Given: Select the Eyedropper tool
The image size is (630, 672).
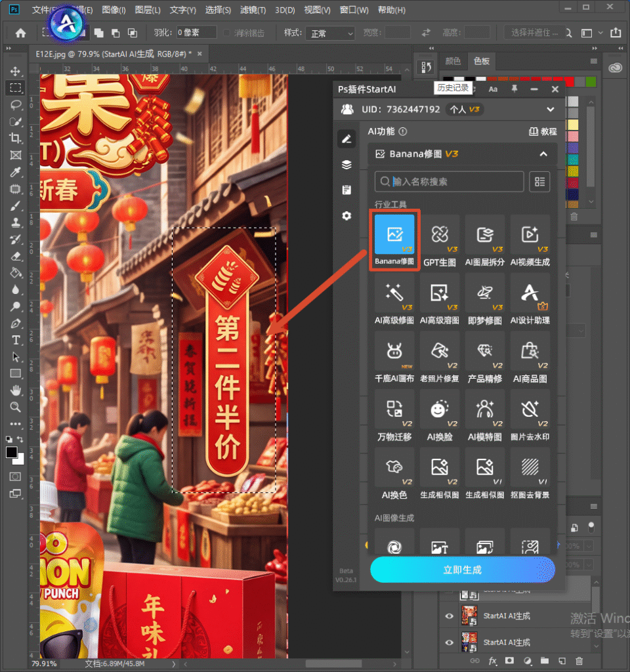Looking at the screenshot, I should click(x=16, y=172).
